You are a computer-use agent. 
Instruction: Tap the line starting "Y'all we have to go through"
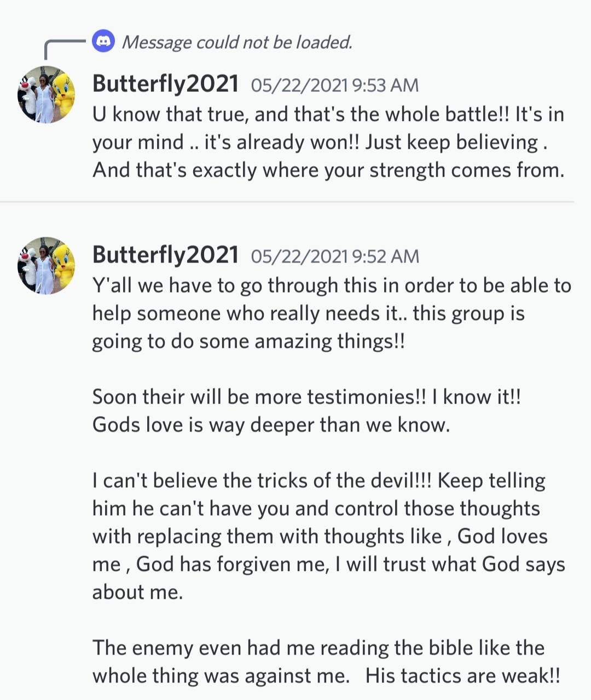tap(331, 285)
